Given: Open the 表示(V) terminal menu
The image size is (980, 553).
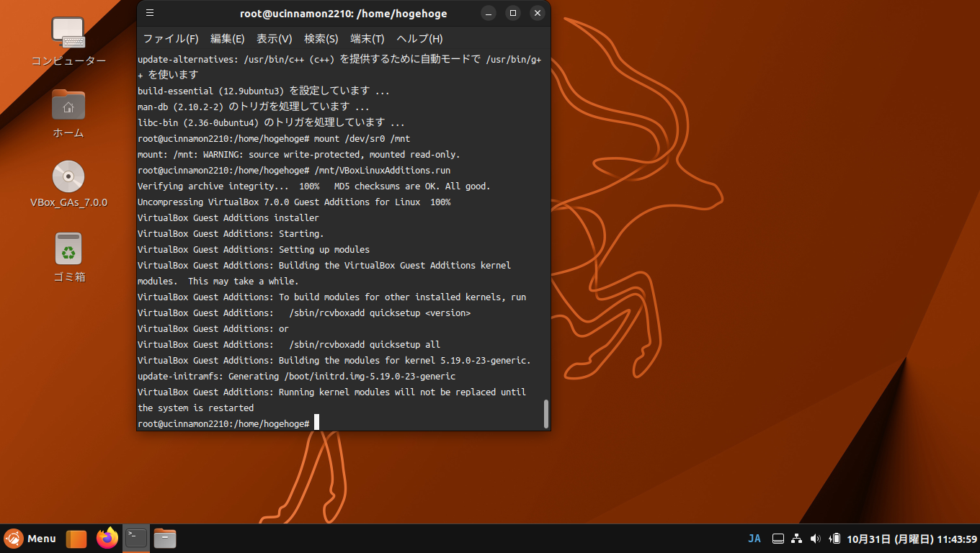Looking at the screenshot, I should point(275,39).
